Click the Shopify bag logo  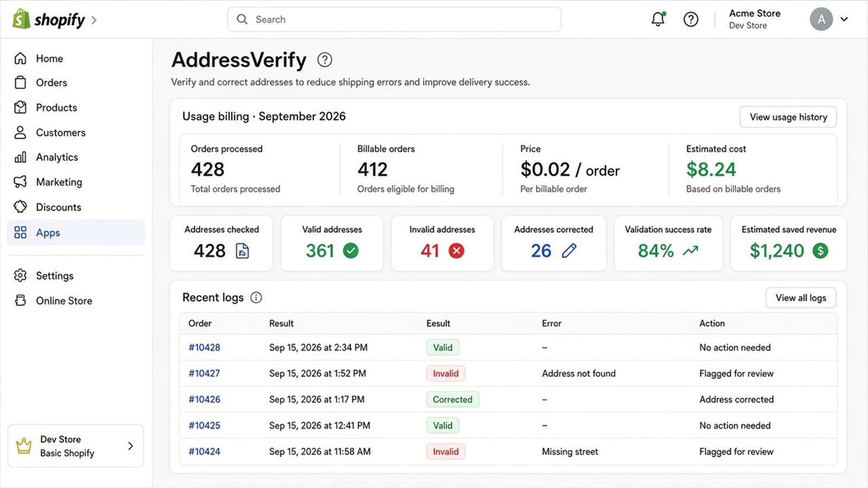(21, 19)
